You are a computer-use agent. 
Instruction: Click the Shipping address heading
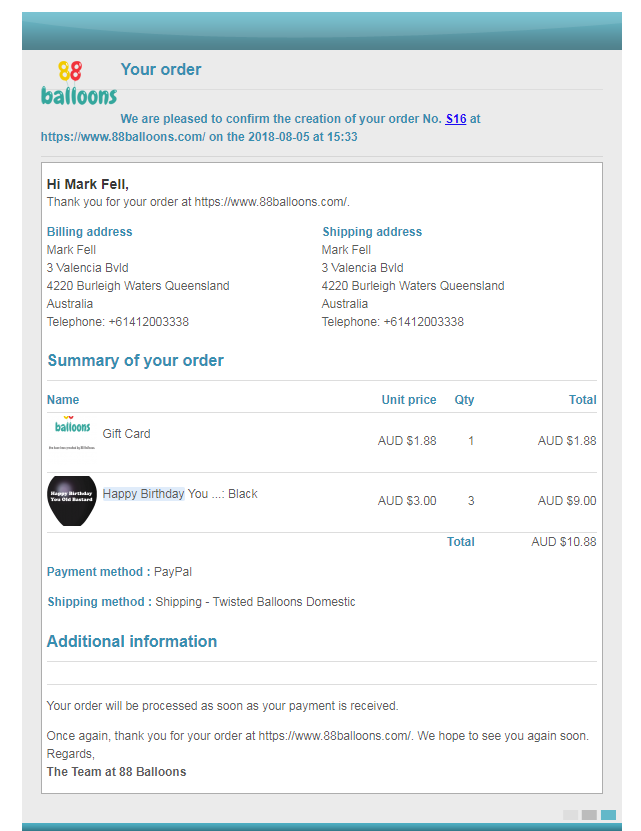(372, 232)
